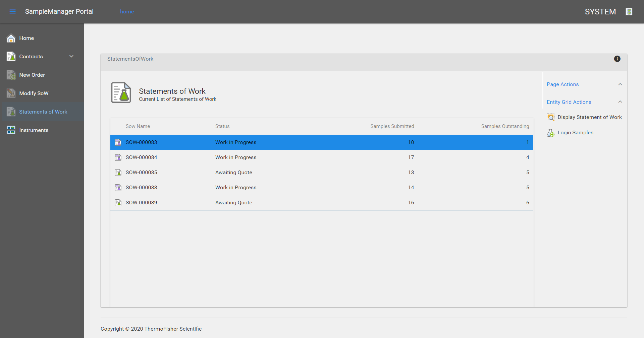Click the Display Statement of Work icon
This screenshot has width=644, height=338.
pyautogui.click(x=550, y=117)
